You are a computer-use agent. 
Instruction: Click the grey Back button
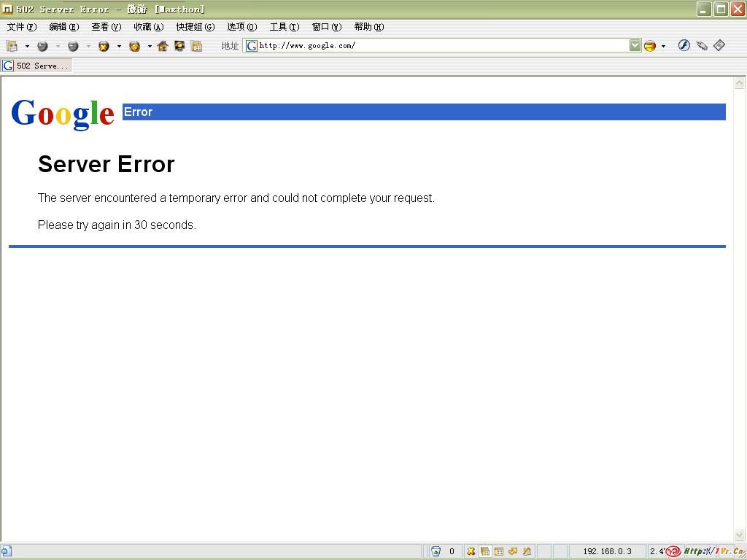42,46
